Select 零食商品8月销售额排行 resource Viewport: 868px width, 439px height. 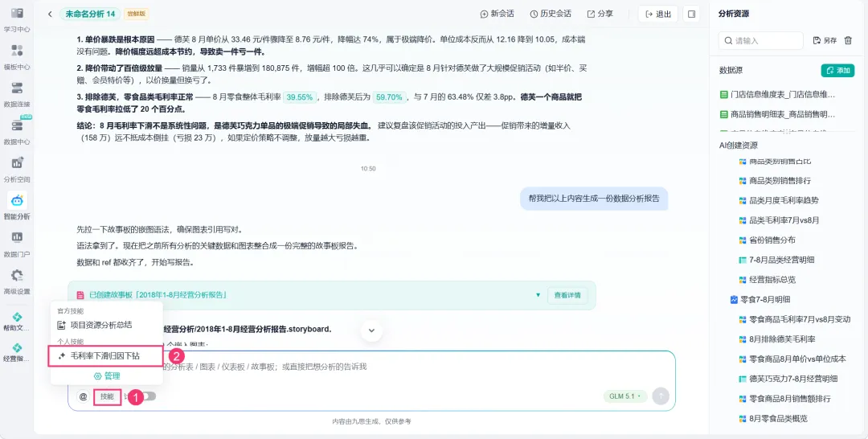coord(785,399)
